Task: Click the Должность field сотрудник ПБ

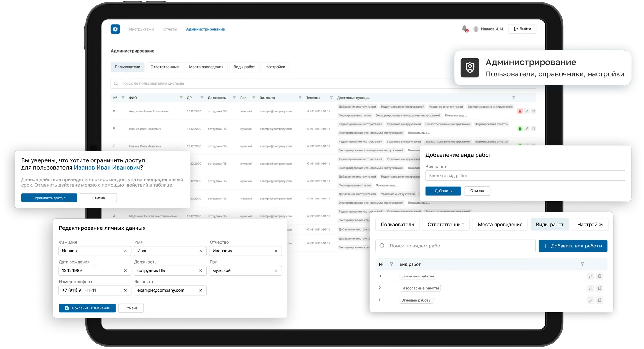Action: [x=170, y=271]
